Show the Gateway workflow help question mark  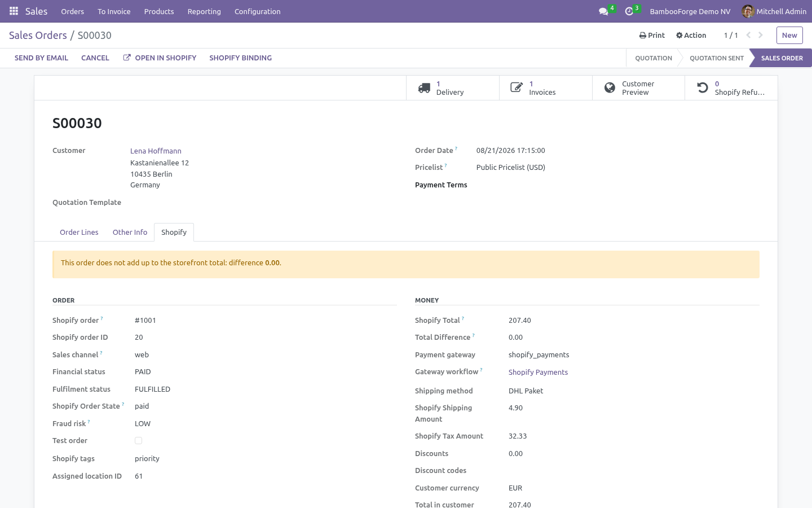[481, 370]
